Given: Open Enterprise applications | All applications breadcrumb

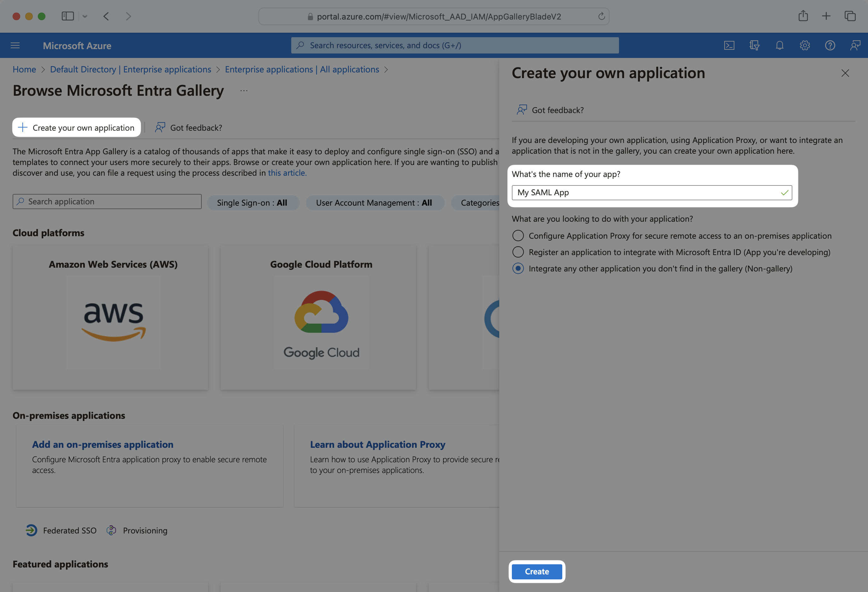Looking at the screenshot, I should [302, 69].
